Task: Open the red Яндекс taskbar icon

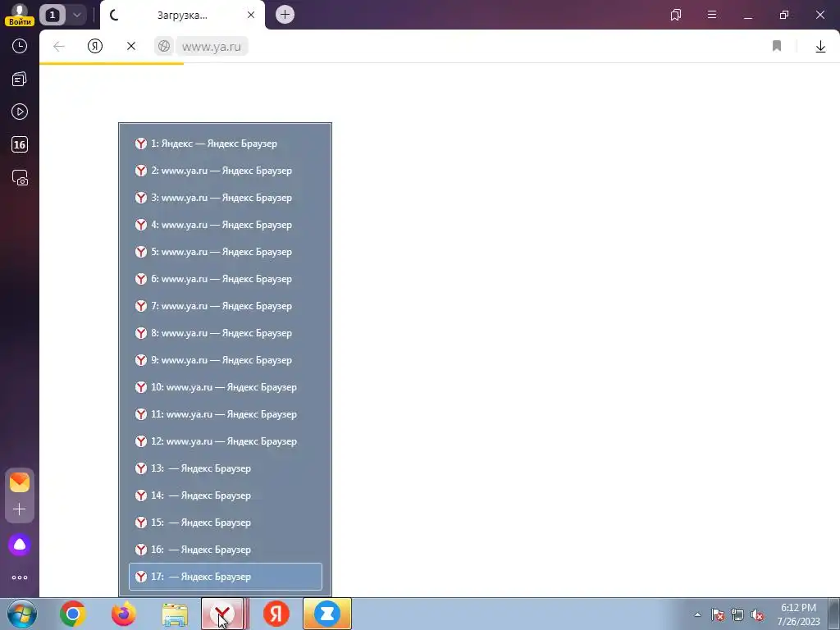Action: pyautogui.click(x=276, y=614)
